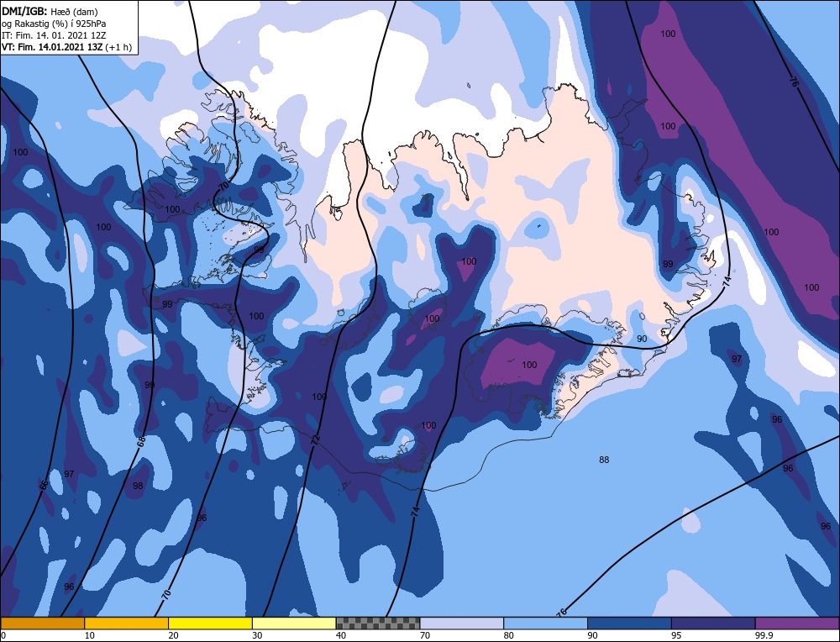This screenshot has width=840, height=642.
Task: Click the '66' contour line label
Action: 44,485
